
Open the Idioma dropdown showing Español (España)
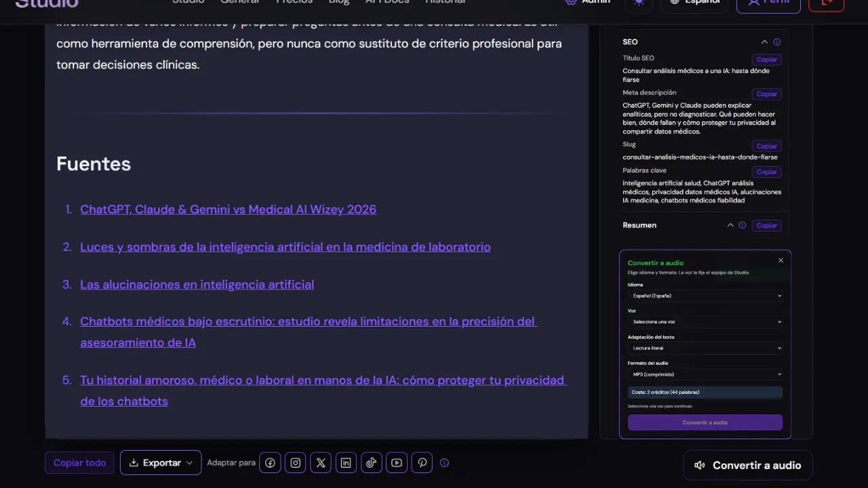click(x=705, y=296)
